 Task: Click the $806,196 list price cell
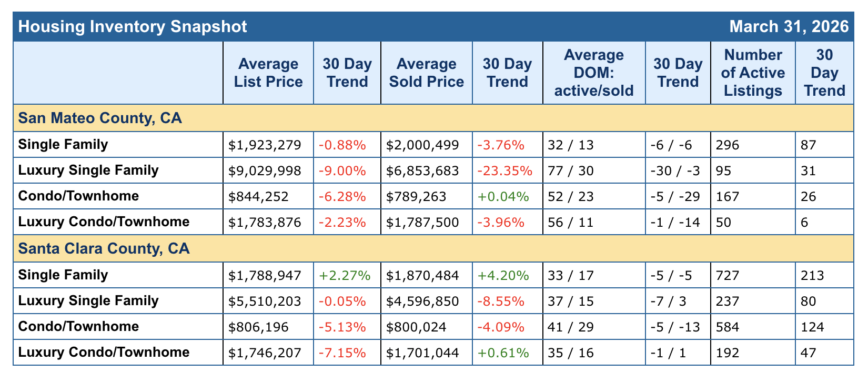pos(259,327)
